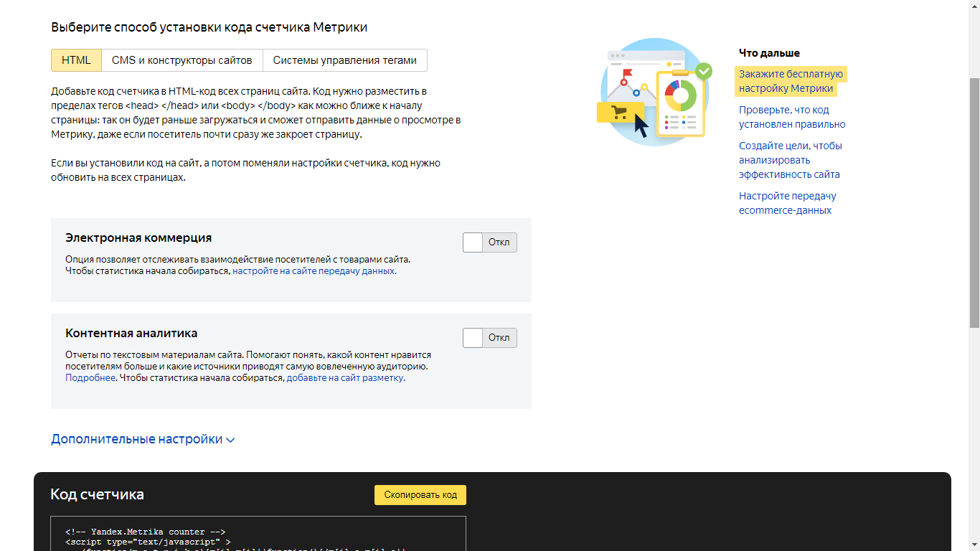Click the green checkmark badge in the illustration
Image resolution: width=980 pixels, height=551 pixels.
pos(704,70)
